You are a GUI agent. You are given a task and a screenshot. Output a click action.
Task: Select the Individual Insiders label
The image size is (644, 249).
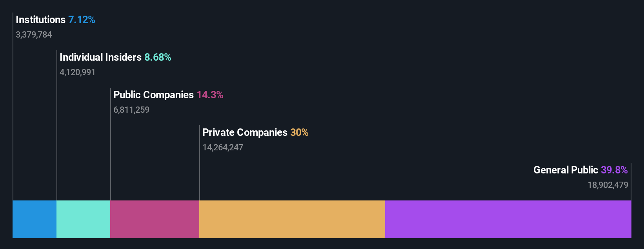pyautogui.click(x=100, y=57)
